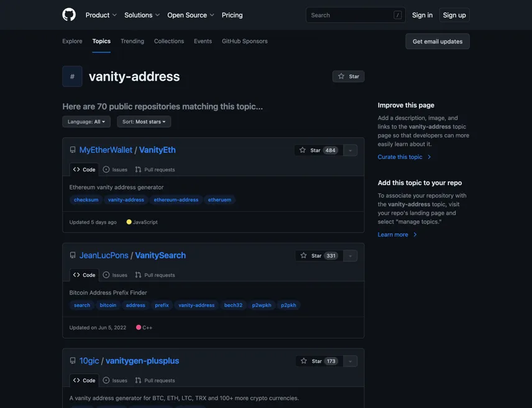
Task: Star the 10gic/vanitygen-plusplus repository
Action: pyautogui.click(x=319, y=361)
